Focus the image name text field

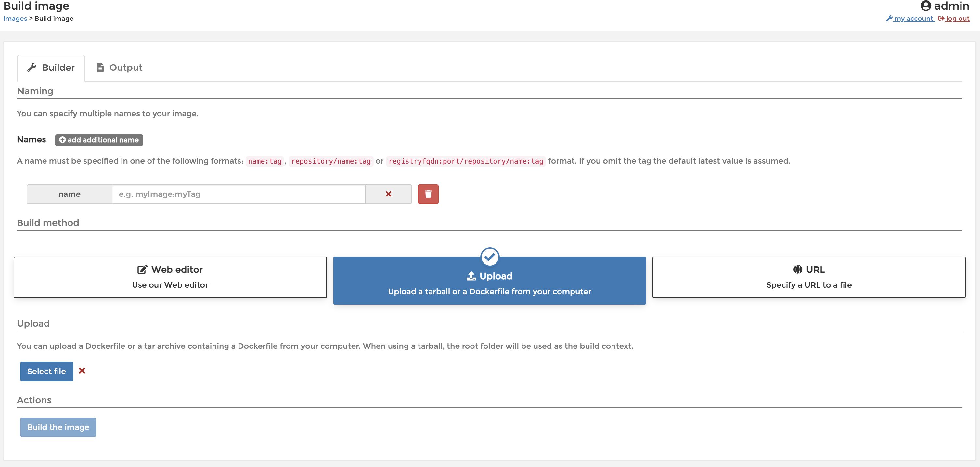point(239,194)
